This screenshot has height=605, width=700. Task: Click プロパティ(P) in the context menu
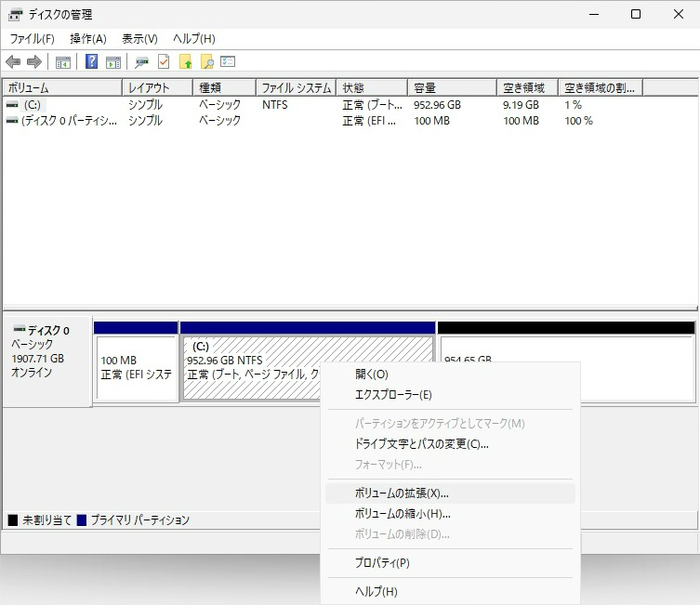382,563
